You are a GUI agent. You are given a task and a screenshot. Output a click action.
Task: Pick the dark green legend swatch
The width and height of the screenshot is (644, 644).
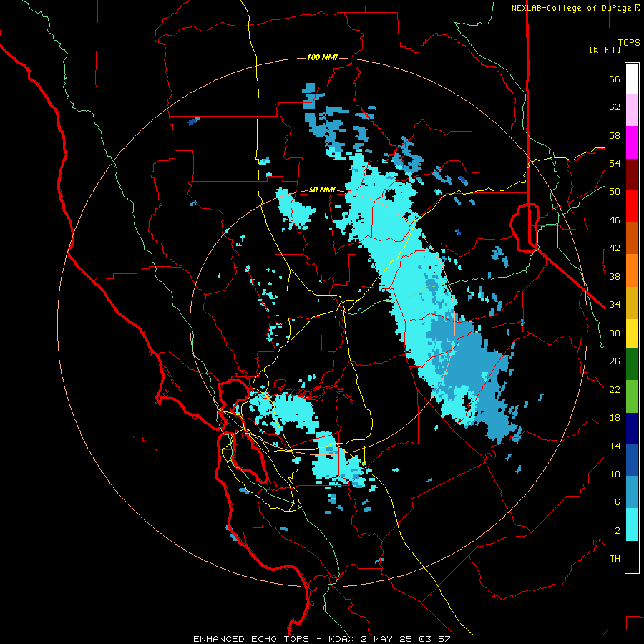pyautogui.click(x=632, y=364)
